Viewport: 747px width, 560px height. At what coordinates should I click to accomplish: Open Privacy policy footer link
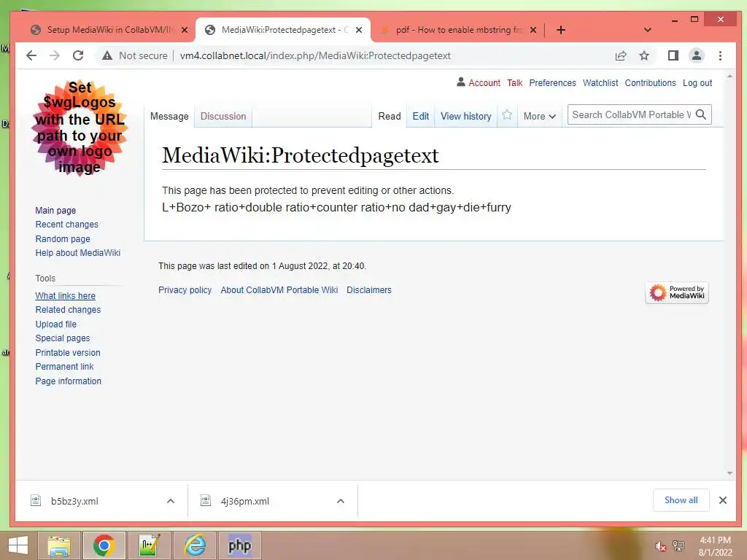185,290
